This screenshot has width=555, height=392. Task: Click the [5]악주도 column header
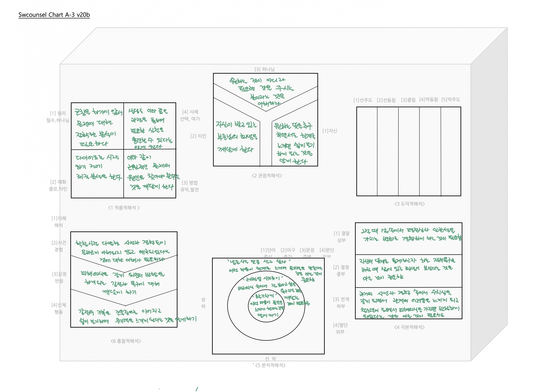tap(451, 100)
